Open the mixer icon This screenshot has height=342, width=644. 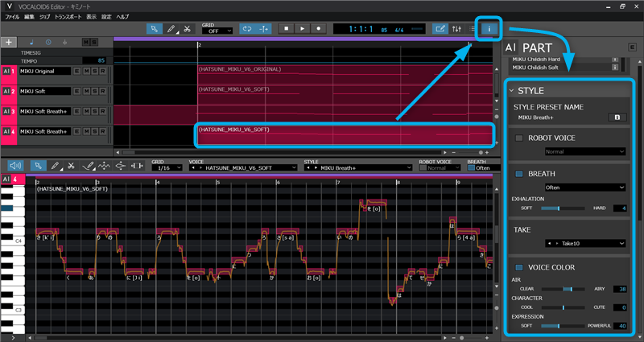[456, 29]
